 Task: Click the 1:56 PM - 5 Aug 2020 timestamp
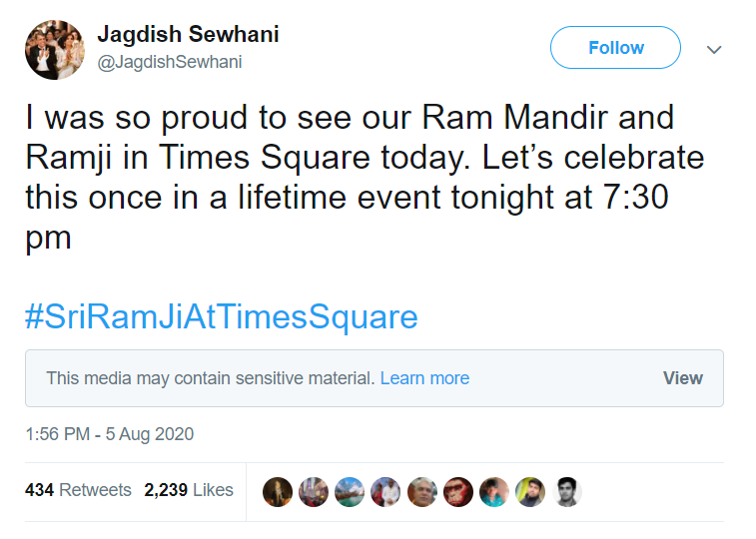110,434
